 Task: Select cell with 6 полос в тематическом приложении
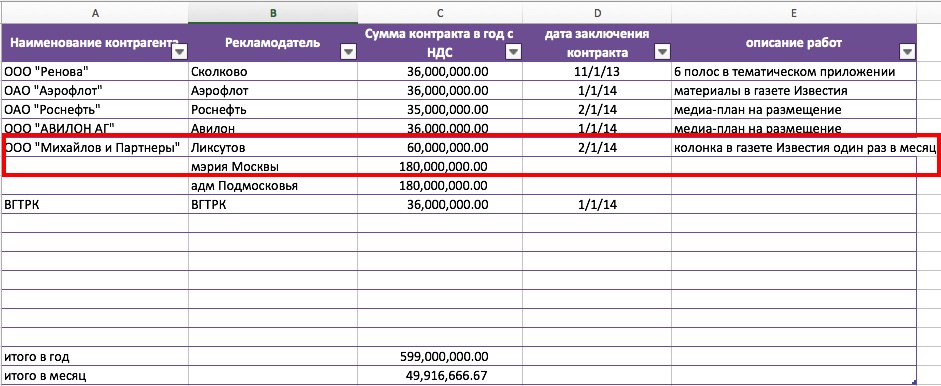(794, 72)
